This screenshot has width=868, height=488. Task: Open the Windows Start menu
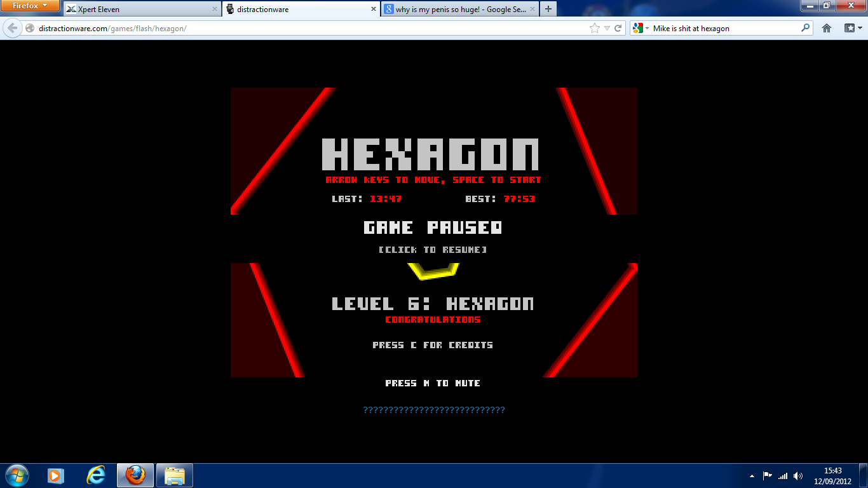tap(16, 475)
